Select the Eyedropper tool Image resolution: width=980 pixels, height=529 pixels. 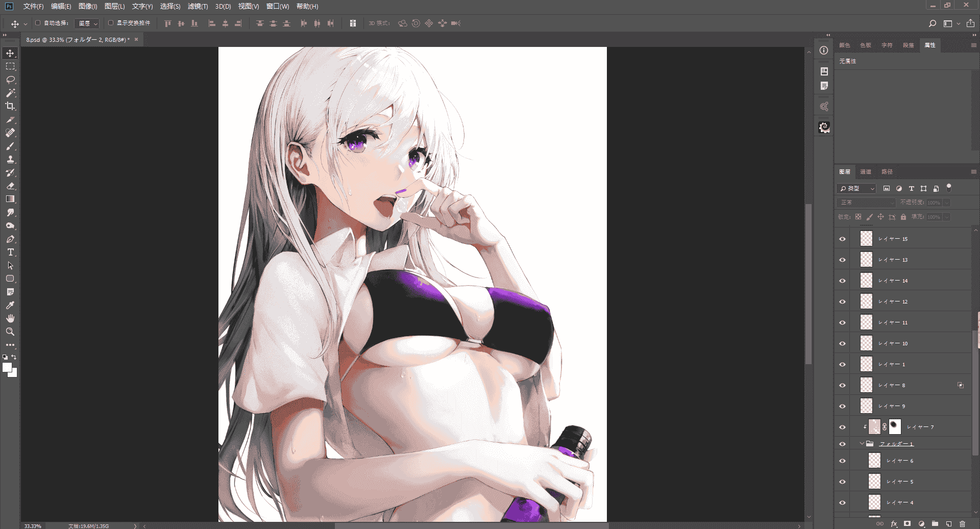point(10,305)
